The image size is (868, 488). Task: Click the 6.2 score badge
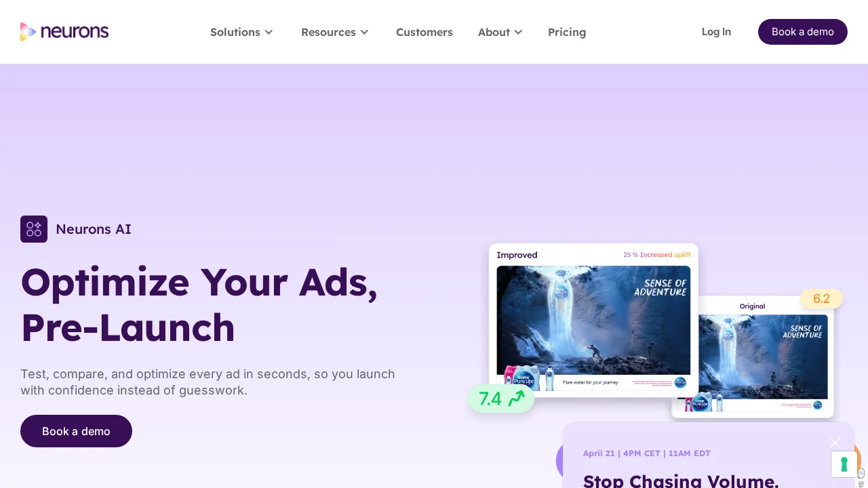[821, 299]
